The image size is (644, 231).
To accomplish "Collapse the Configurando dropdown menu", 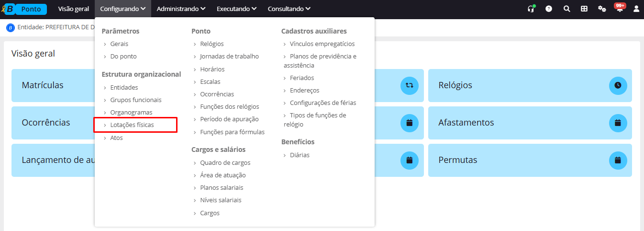I will [x=123, y=9].
